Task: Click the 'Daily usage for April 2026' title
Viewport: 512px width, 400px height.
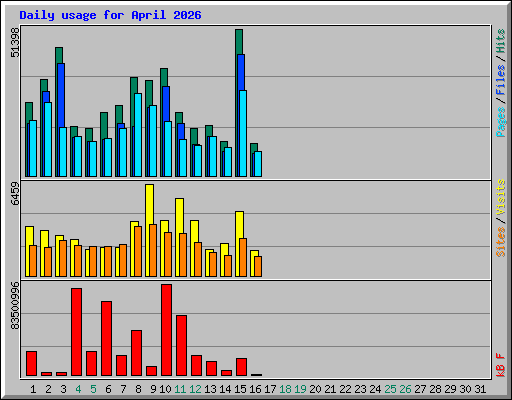Action: click(x=110, y=15)
